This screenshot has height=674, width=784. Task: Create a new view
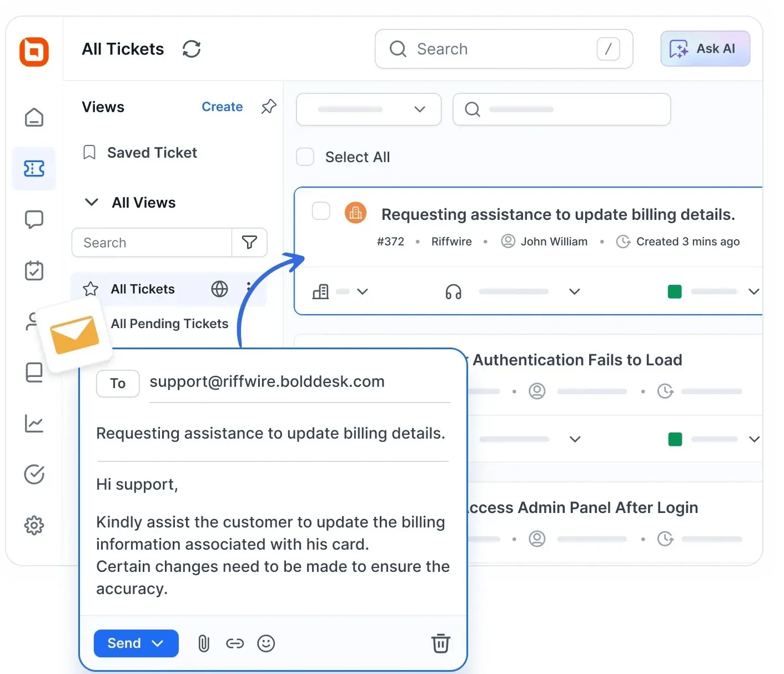[x=222, y=107]
